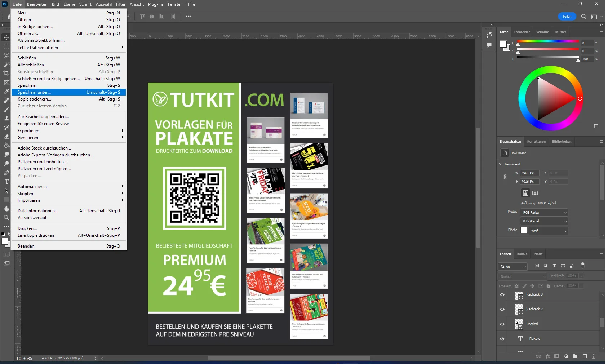Create a new layer with plus icon

pyautogui.click(x=585, y=356)
